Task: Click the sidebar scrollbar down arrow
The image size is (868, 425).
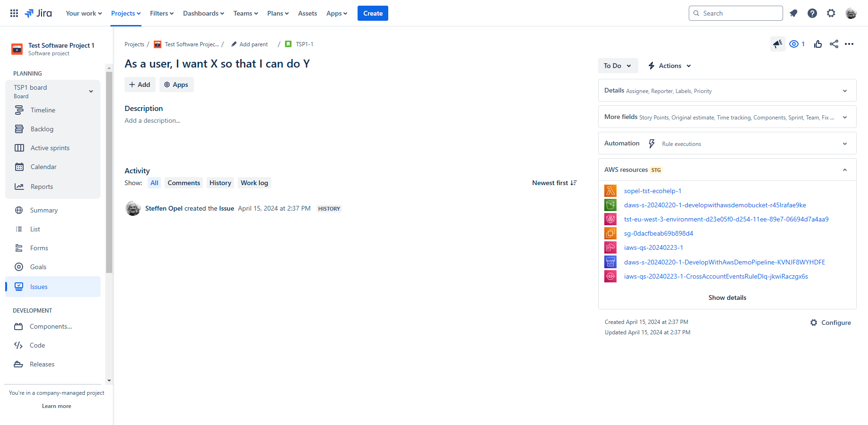Action: (x=109, y=381)
